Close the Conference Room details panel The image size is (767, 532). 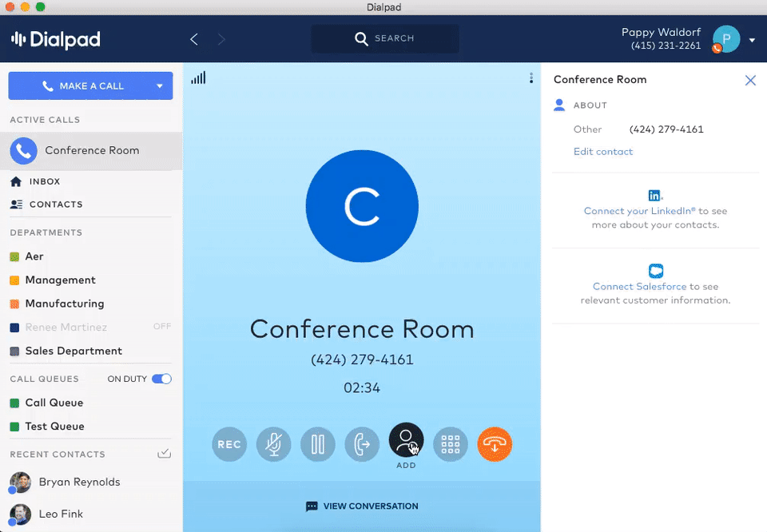point(750,80)
